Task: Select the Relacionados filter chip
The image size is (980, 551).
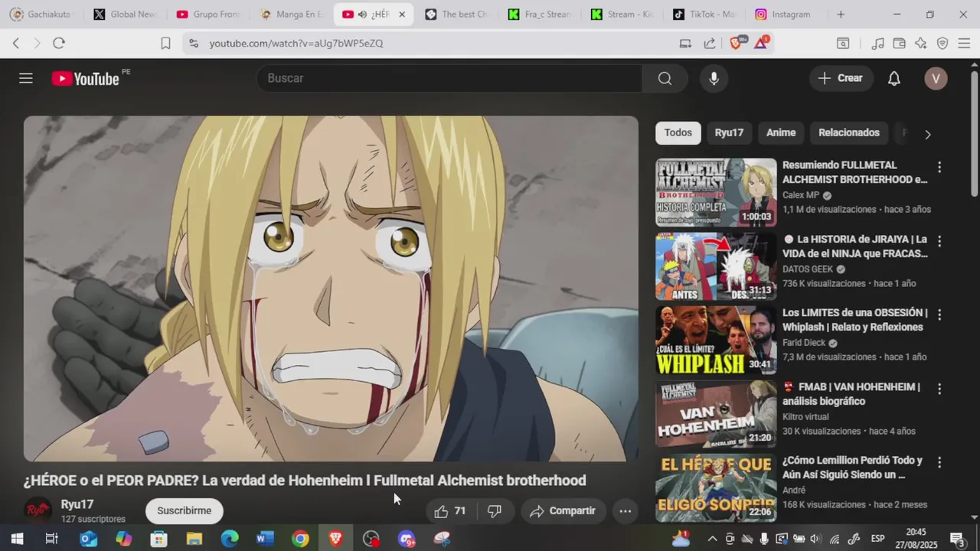Action: 849,132
